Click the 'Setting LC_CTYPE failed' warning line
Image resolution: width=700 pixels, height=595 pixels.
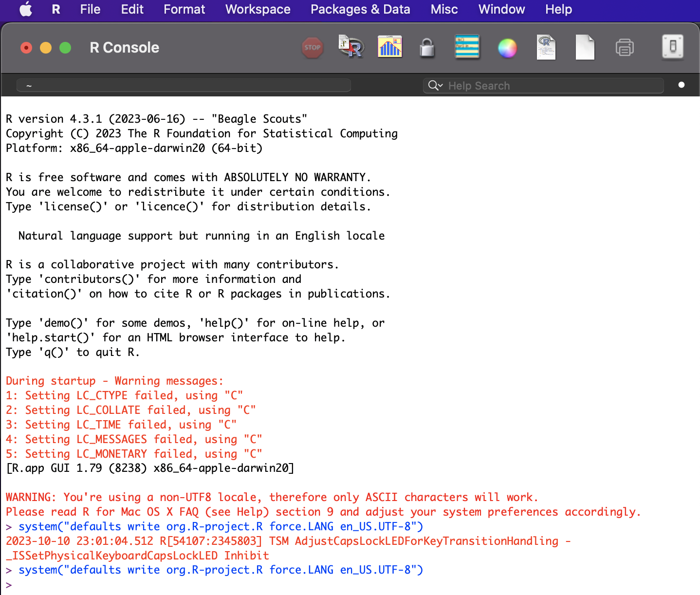124,395
